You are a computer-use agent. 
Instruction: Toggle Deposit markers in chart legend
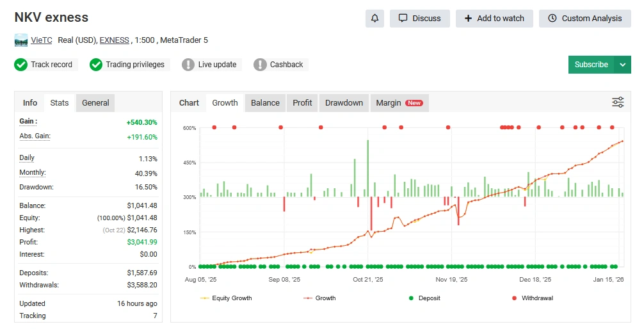point(424,298)
